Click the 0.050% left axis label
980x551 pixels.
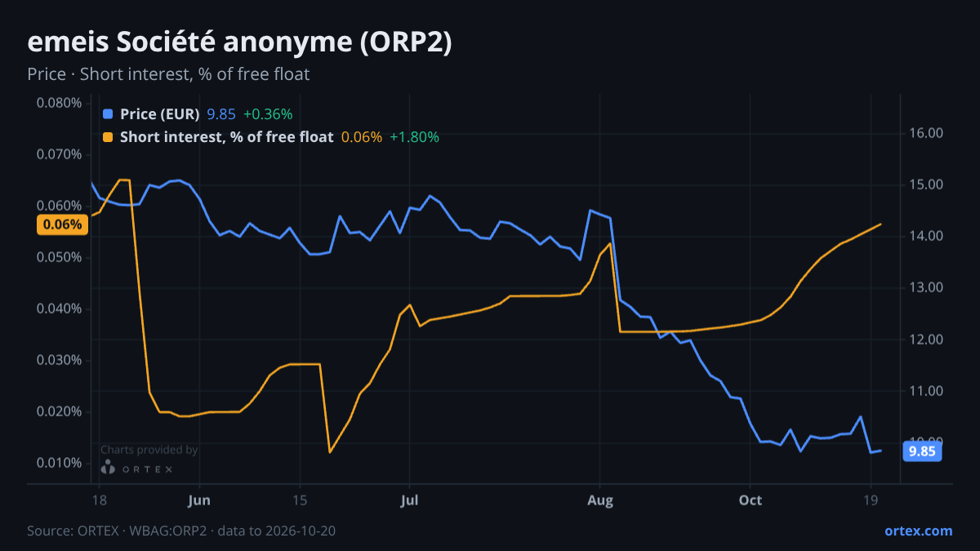59,257
